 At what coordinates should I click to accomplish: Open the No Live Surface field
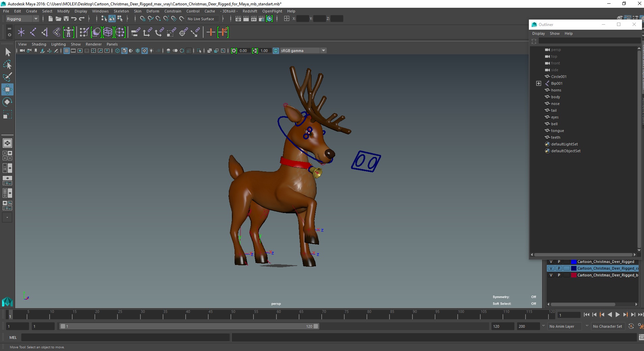203,19
